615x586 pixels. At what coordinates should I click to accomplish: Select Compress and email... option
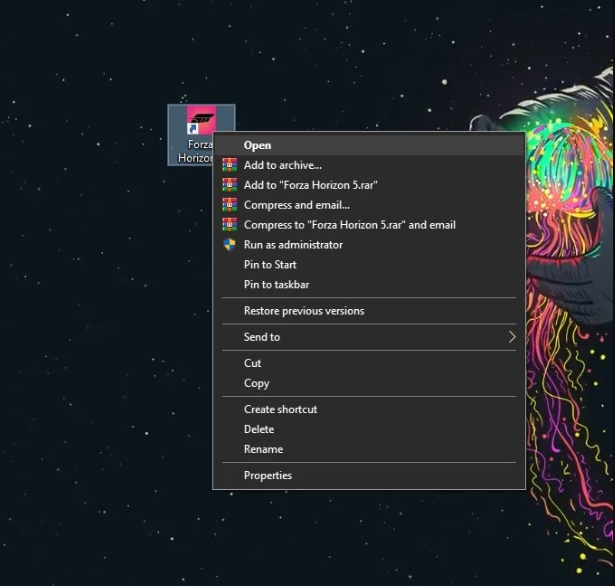369,205
